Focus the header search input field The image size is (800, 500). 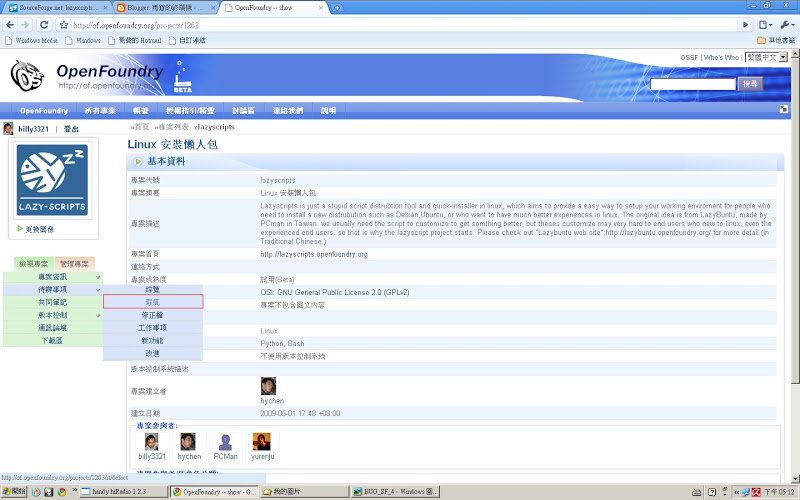[693, 84]
